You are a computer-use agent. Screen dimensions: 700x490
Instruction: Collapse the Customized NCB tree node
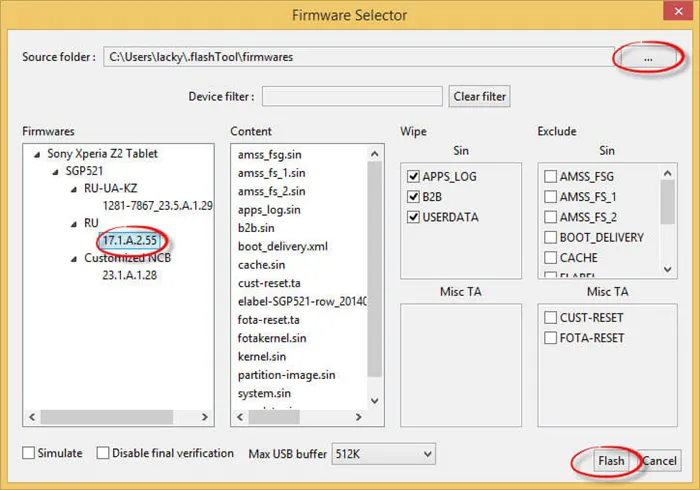74,259
